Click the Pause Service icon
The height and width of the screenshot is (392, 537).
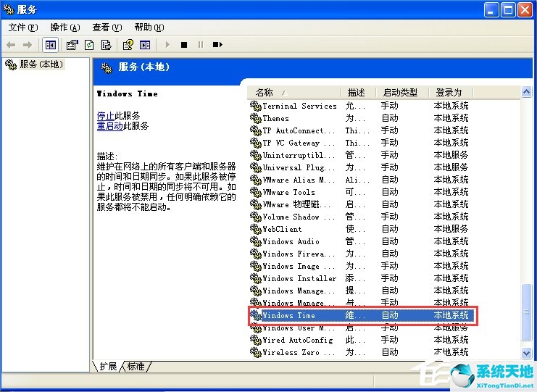(201, 45)
